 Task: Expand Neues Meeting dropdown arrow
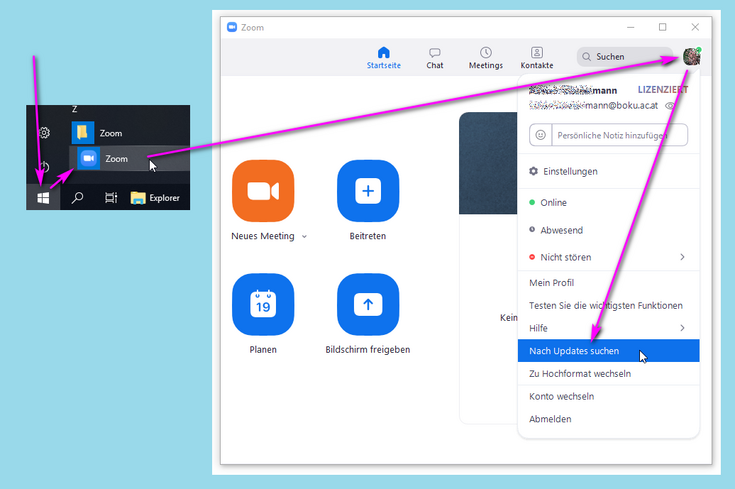tap(304, 236)
